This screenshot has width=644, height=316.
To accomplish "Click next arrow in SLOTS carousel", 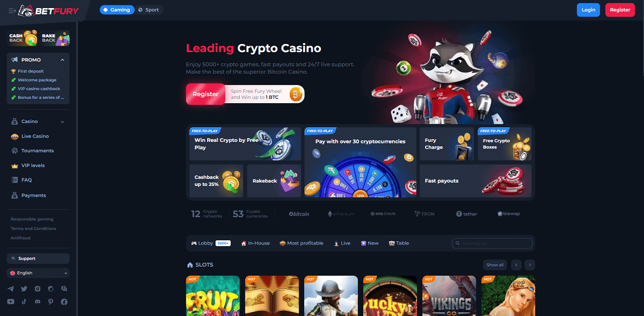I will click(x=530, y=265).
